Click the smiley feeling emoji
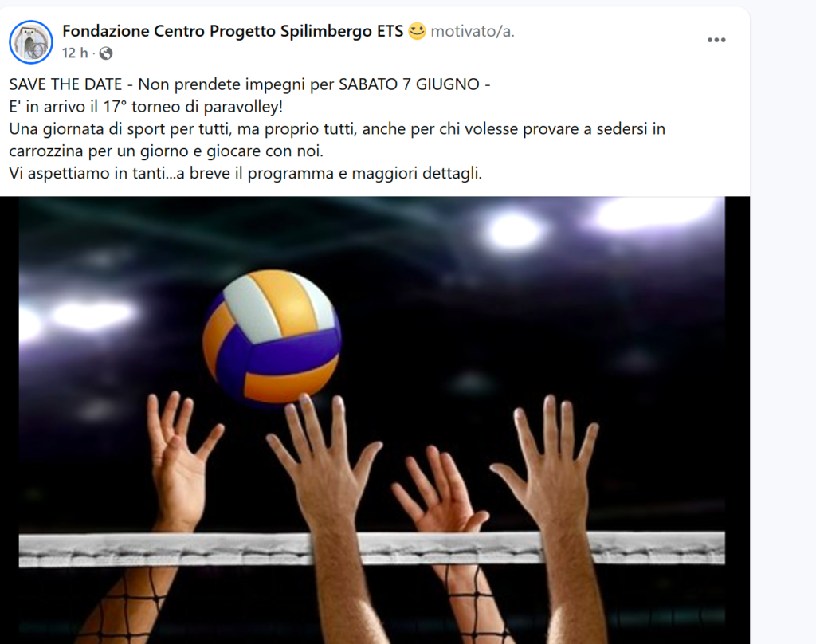Screen dimensions: 816x644 [x=417, y=31]
